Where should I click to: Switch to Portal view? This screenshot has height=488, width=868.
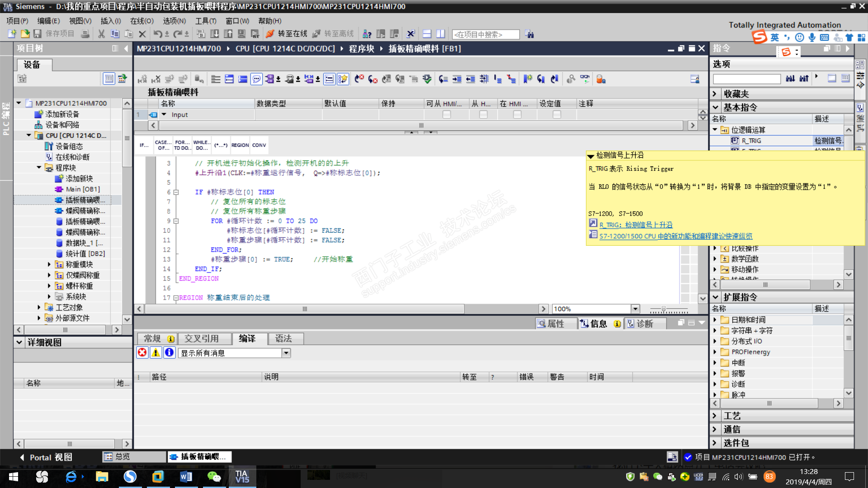[46, 457]
